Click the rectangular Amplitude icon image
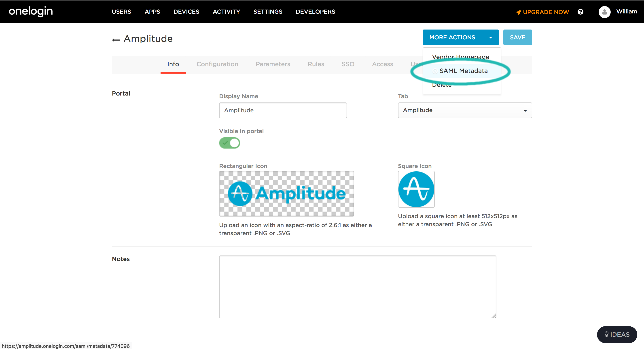This screenshot has height=349, width=644. 286,194
